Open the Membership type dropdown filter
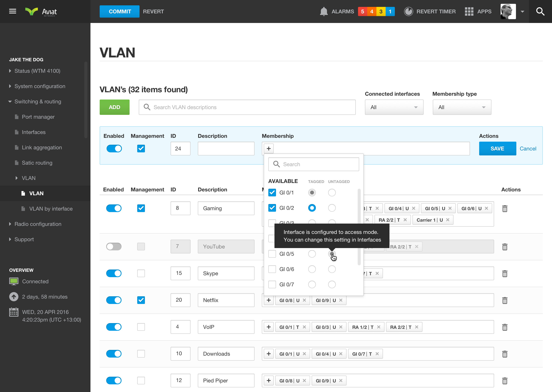The height and width of the screenshot is (392, 552). click(x=461, y=107)
